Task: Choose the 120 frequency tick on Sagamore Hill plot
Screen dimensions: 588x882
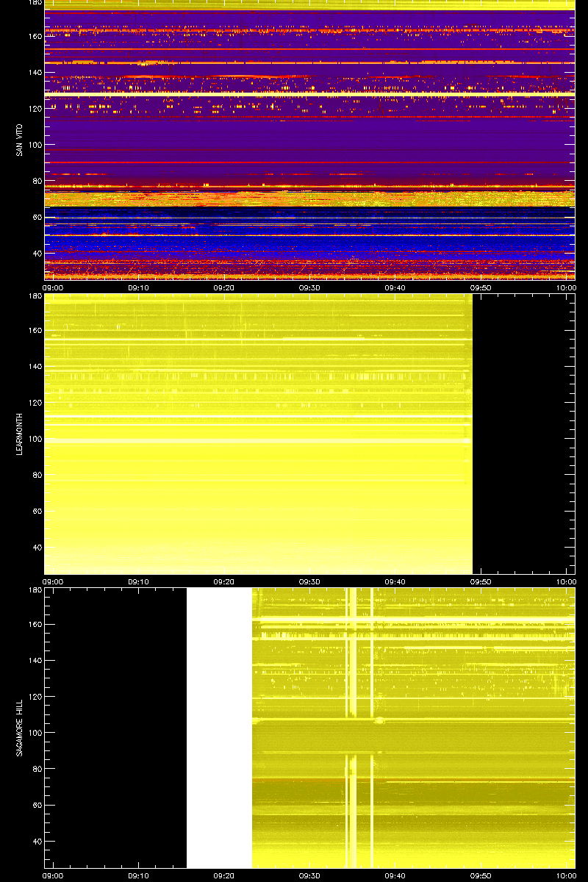Action: (x=35, y=696)
